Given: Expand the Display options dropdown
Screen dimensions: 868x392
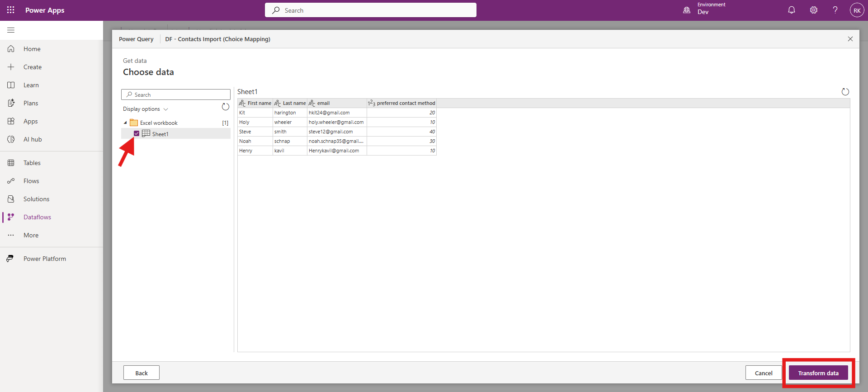Looking at the screenshot, I should 145,109.
